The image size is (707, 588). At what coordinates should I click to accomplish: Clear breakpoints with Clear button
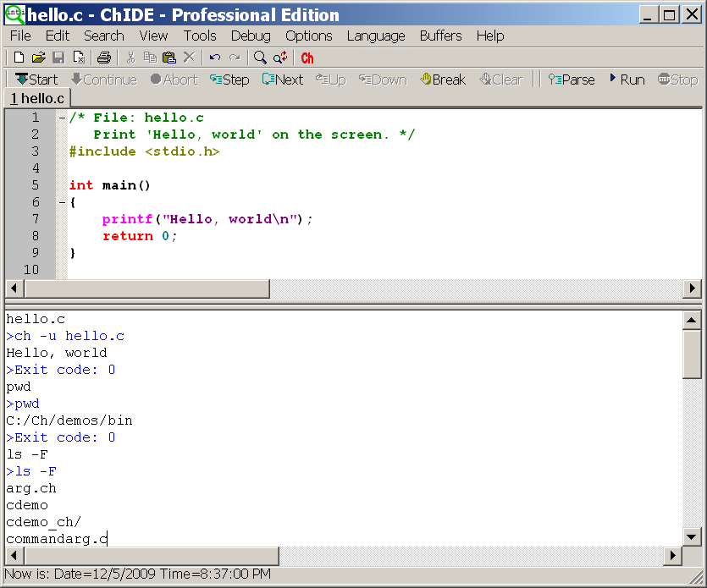click(501, 80)
